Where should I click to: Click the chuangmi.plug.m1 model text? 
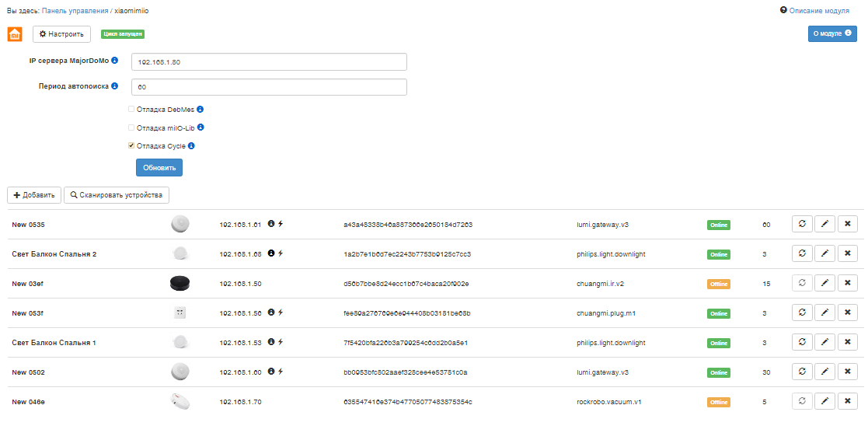(x=605, y=313)
